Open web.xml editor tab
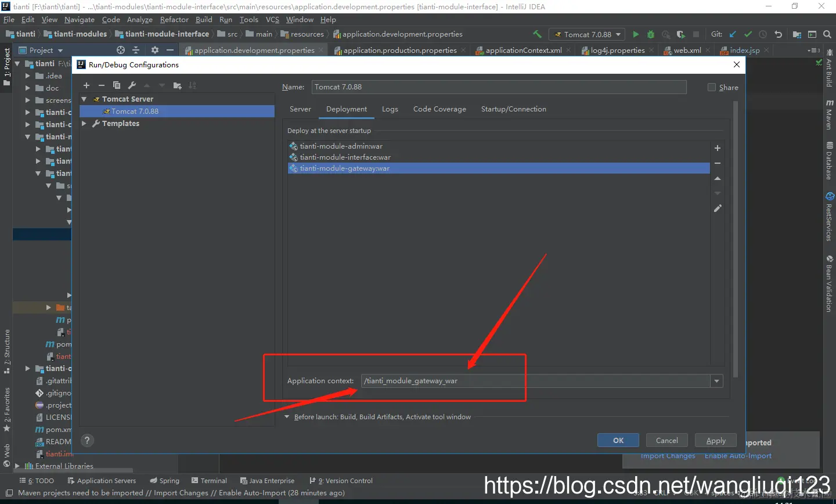The width and height of the screenshot is (836, 504). 687,51
